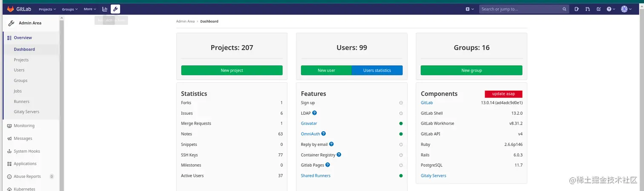Click the Gitlab Pages help icon
The height and width of the screenshot is (191, 644).
coord(328,165)
